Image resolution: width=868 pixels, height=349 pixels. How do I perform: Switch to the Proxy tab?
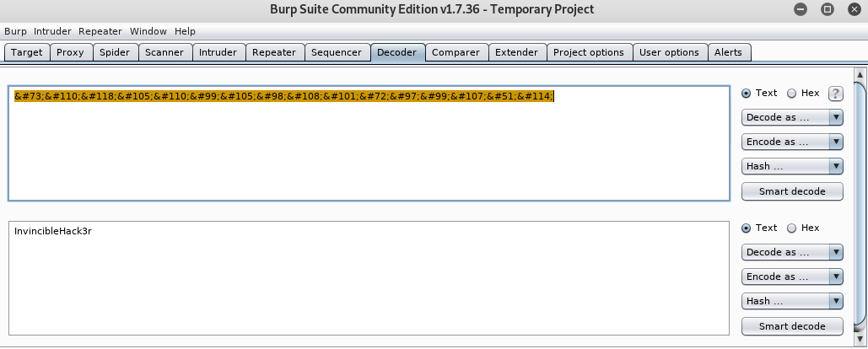(70, 52)
